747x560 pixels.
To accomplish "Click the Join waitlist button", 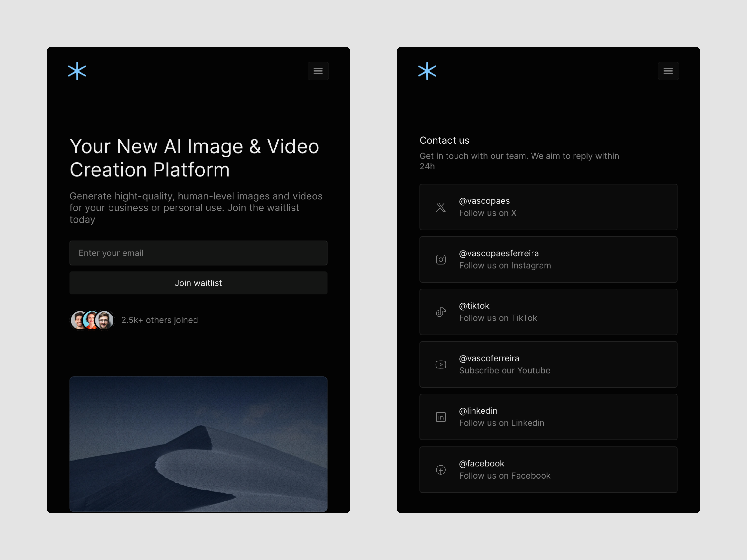I will 198,283.
